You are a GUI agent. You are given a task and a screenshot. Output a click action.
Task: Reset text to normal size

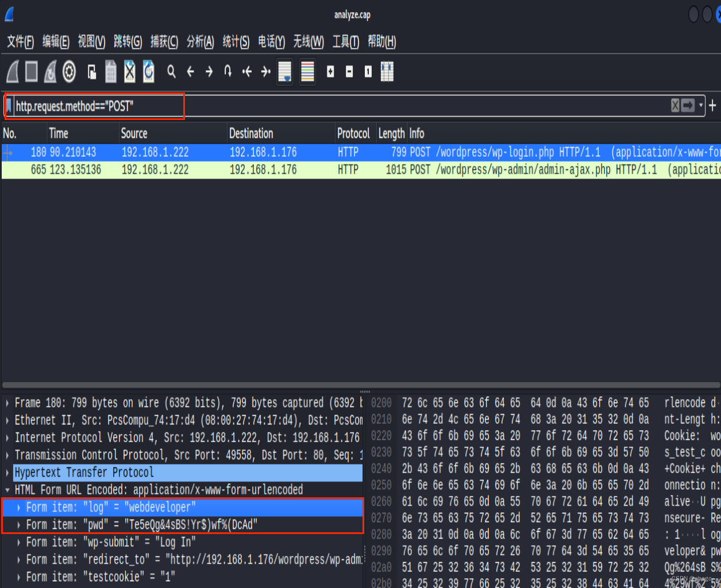(368, 72)
